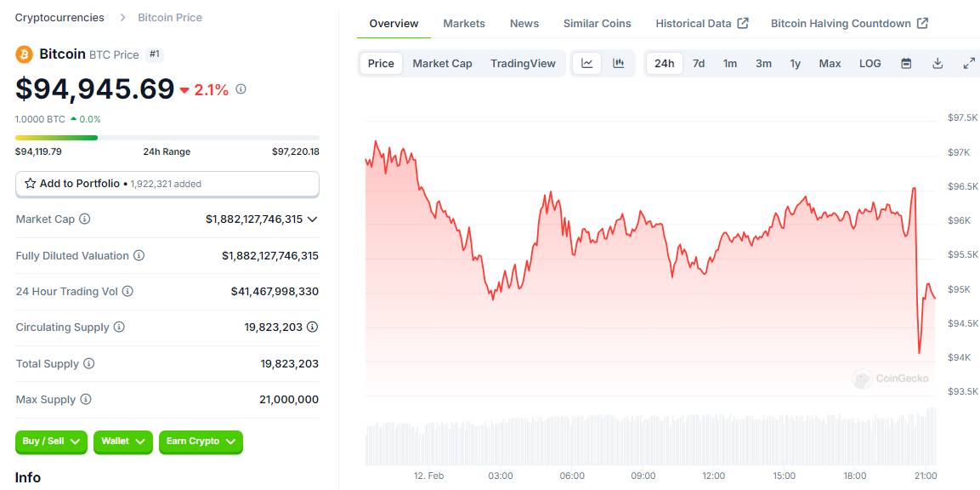
Task: Click the 21:00 time label on chart axis
Action: 926,476
